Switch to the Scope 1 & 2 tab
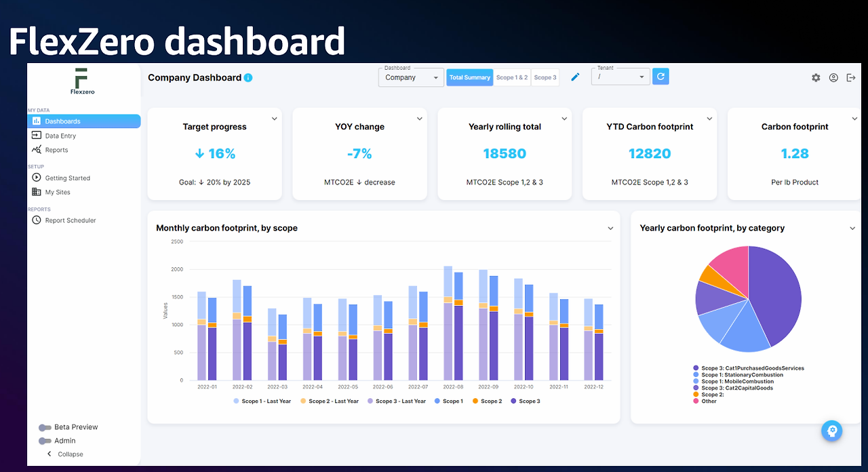The height and width of the screenshot is (472, 868). (x=512, y=77)
